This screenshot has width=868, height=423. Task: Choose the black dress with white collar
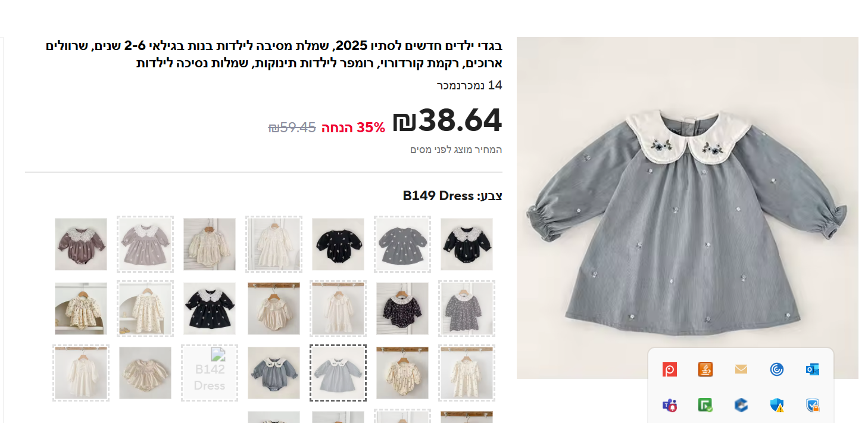click(210, 309)
